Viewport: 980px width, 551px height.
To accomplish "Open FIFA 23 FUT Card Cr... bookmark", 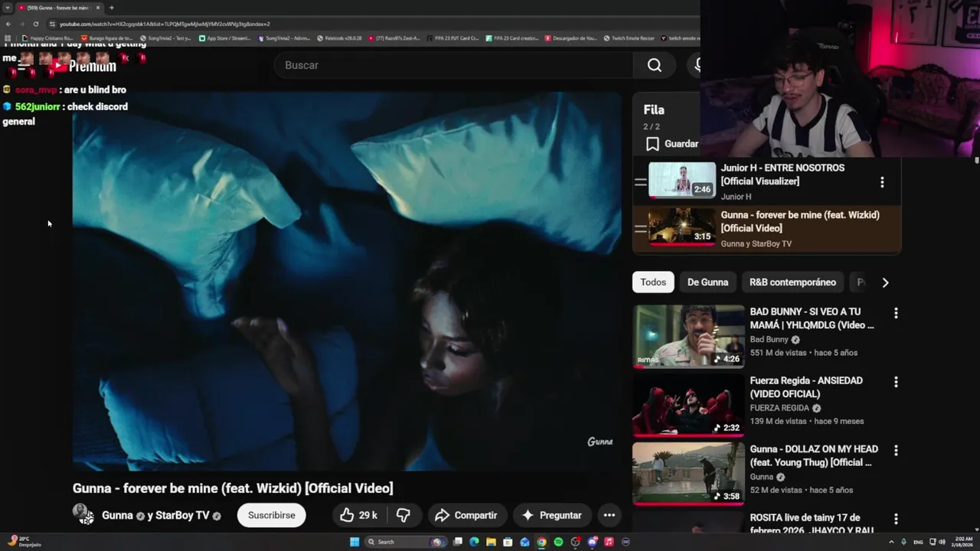I will click(x=453, y=37).
